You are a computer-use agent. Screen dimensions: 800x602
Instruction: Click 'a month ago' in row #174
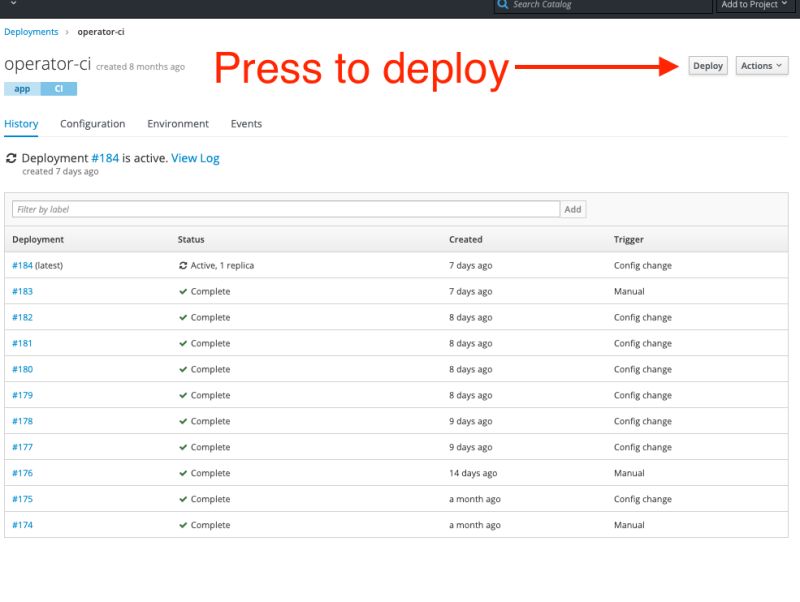[x=474, y=525]
